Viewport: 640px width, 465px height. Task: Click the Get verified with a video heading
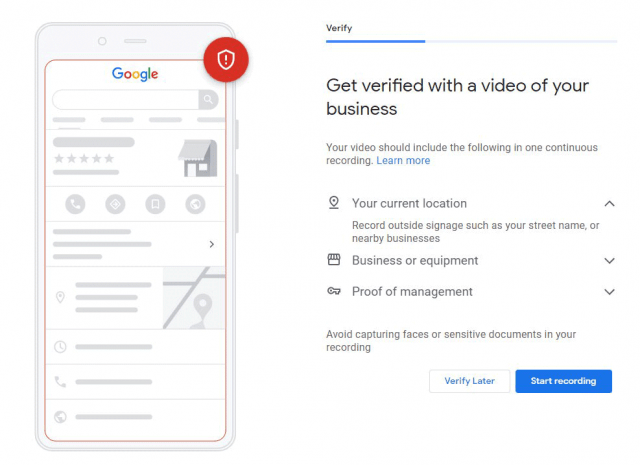coord(458,97)
